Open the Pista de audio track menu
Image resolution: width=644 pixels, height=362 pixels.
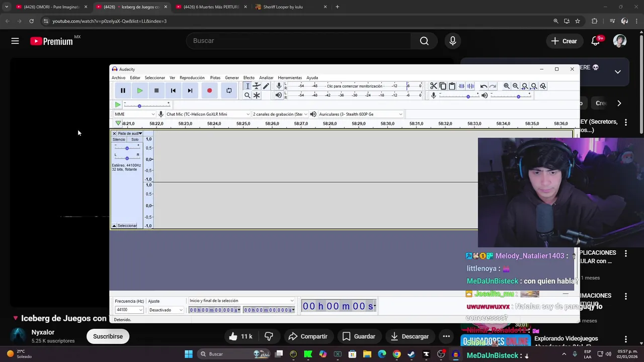(130, 133)
